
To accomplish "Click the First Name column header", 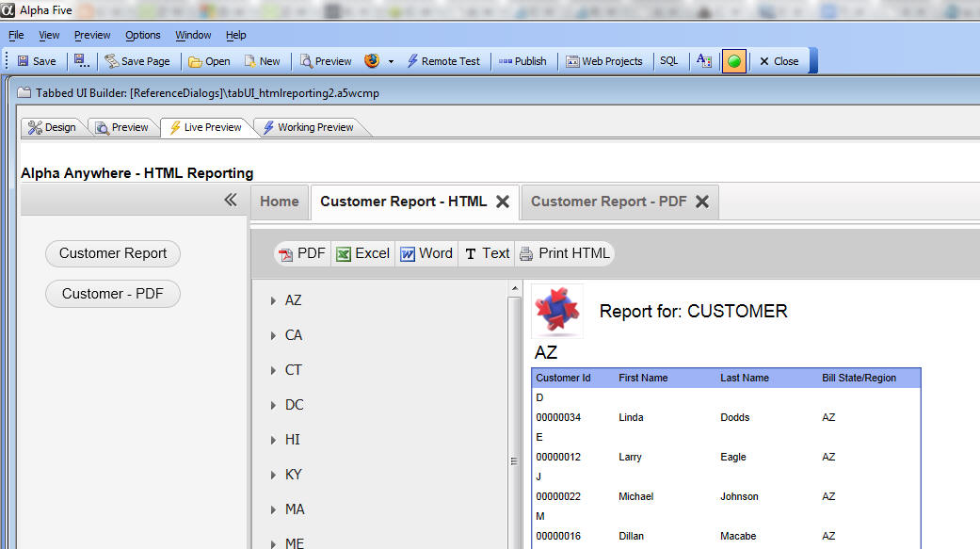I will pyautogui.click(x=643, y=378).
